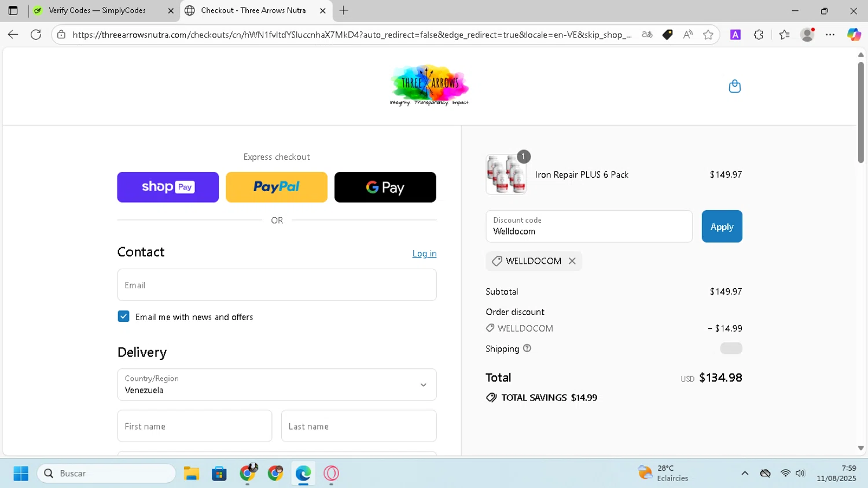This screenshot has width=868, height=488.
Task: Go back in the browser
Action: point(13,35)
